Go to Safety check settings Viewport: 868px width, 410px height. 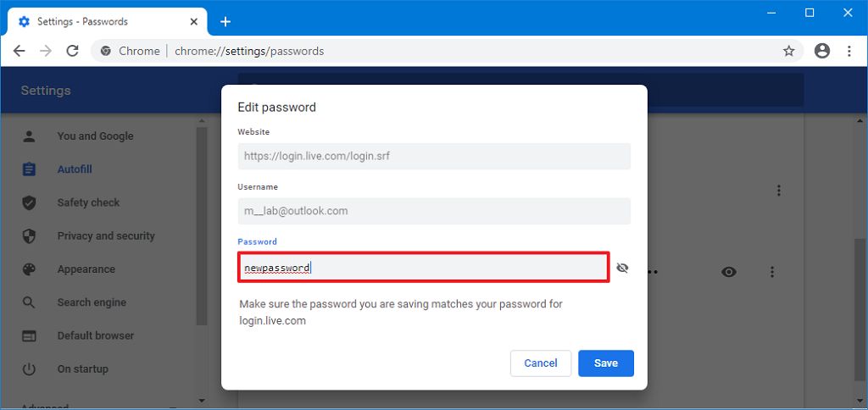click(88, 202)
